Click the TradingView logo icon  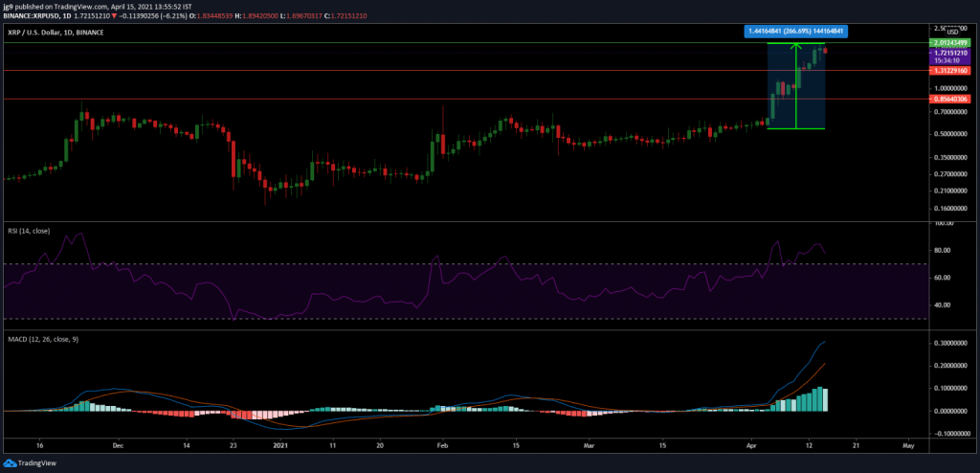click(11, 462)
